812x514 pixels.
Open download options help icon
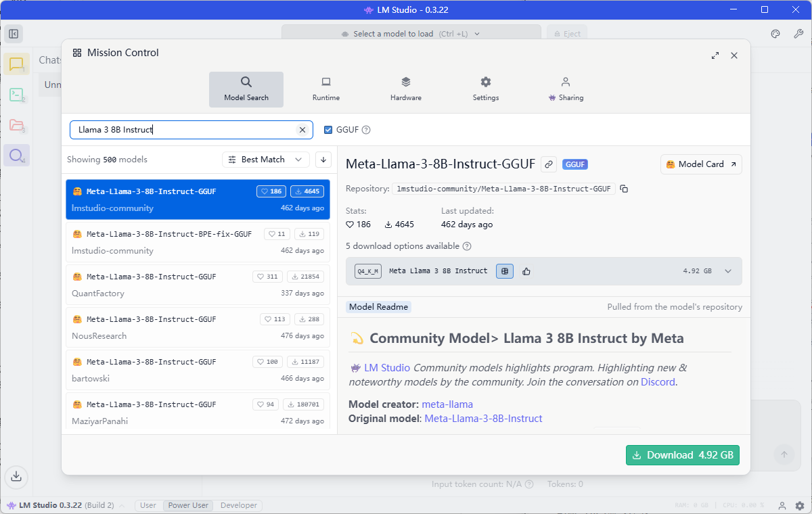point(467,246)
